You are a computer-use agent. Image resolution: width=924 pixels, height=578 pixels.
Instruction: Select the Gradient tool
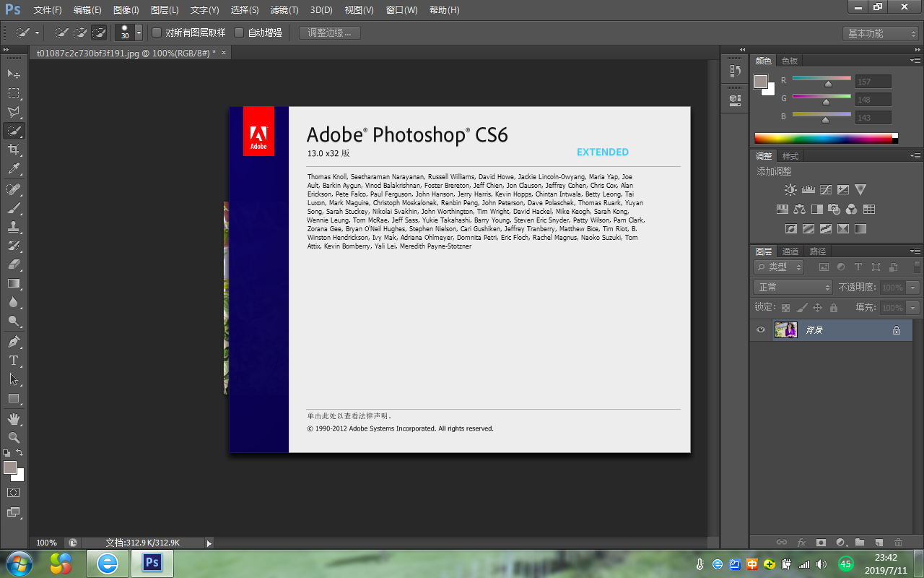14,283
